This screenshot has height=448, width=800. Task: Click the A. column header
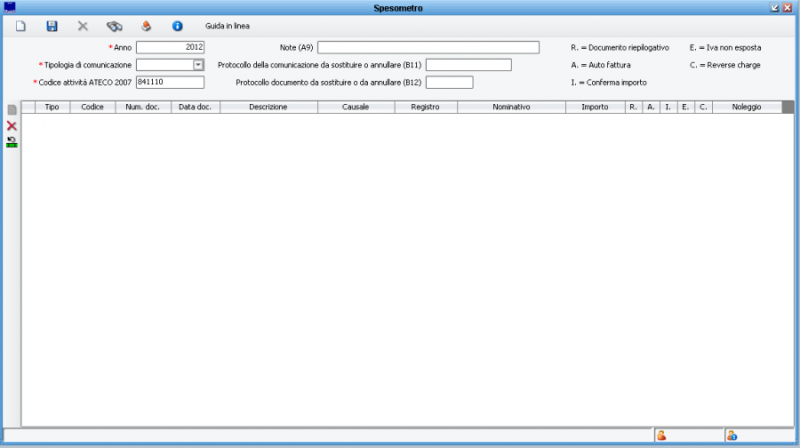tap(651, 107)
